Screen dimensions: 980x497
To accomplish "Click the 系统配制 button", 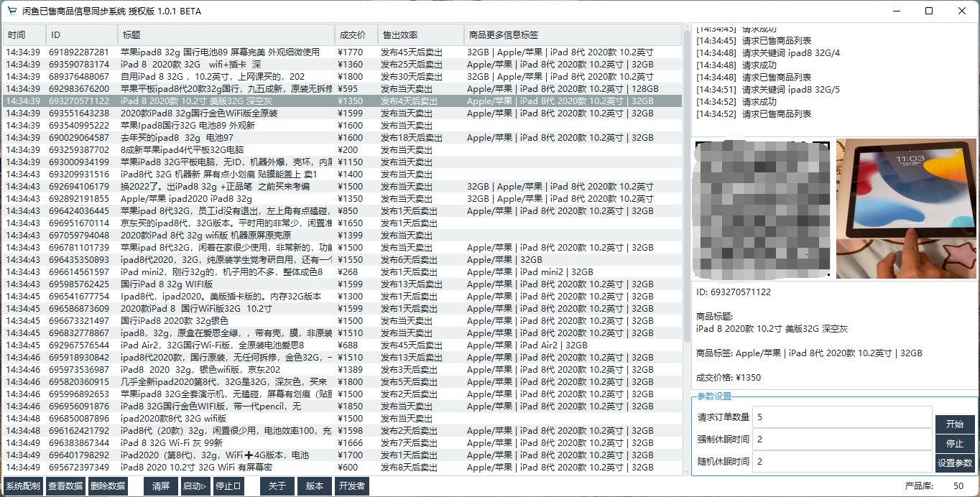I will click(23, 486).
